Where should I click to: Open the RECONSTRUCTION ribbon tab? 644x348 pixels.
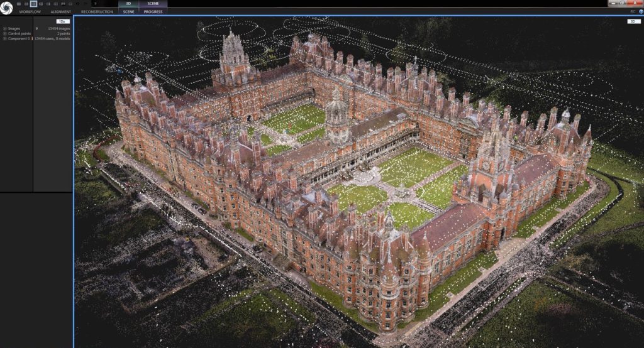pyautogui.click(x=97, y=12)
